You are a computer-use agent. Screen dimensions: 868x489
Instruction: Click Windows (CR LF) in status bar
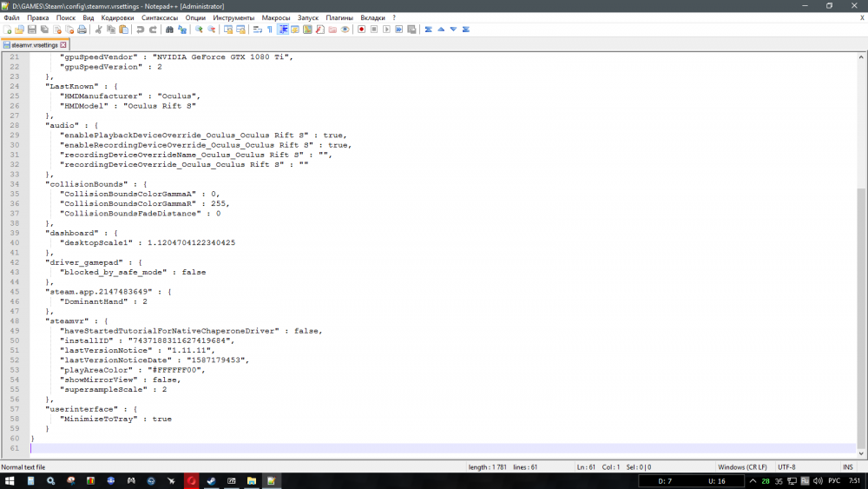coord(742,466)
